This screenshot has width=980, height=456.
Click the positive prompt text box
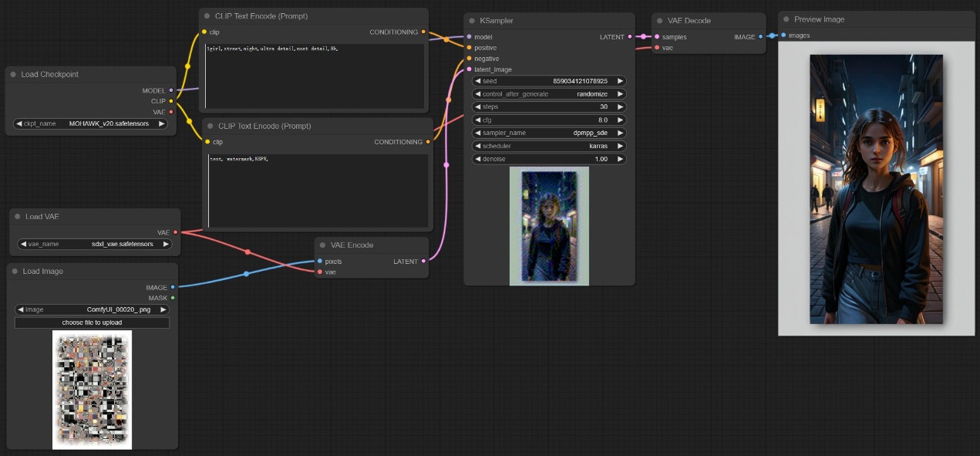[x=315, y=76]
